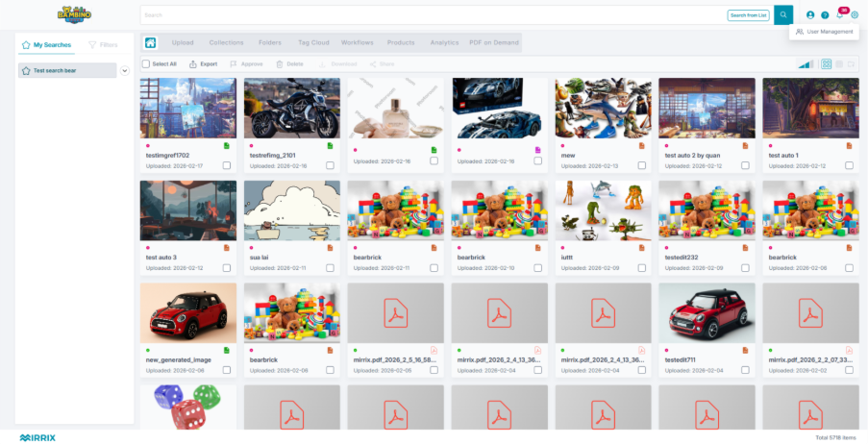The image size is (868, 444).
Task: Tick the checkbox for iuttt
Action: click(x=641, y=268)
